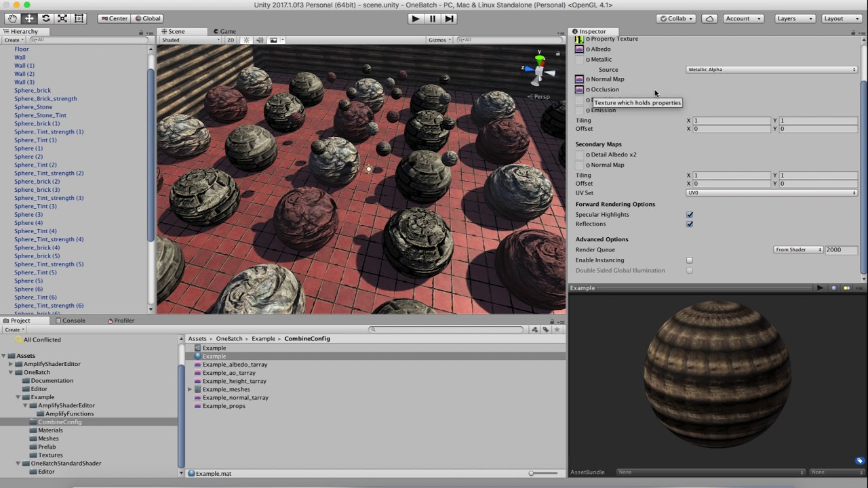
Task: Click Property Texture thumbnail slot
Action: (x=579, y=39)
